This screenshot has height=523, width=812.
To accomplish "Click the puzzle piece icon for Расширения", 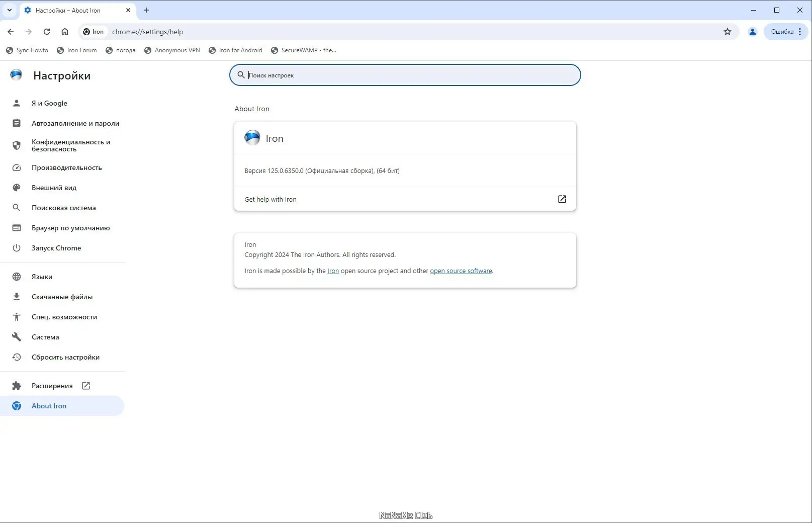I will [x=17, y=386].
